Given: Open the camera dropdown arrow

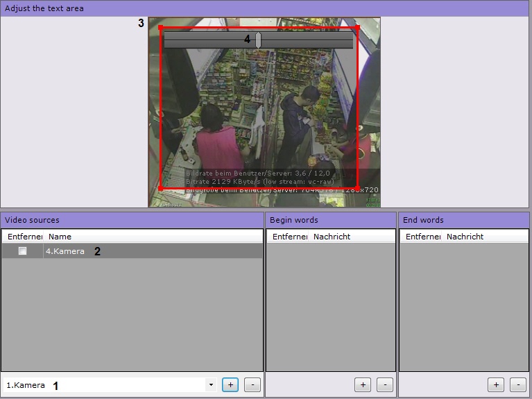Looking at the screenshot, I should point(210,384).
